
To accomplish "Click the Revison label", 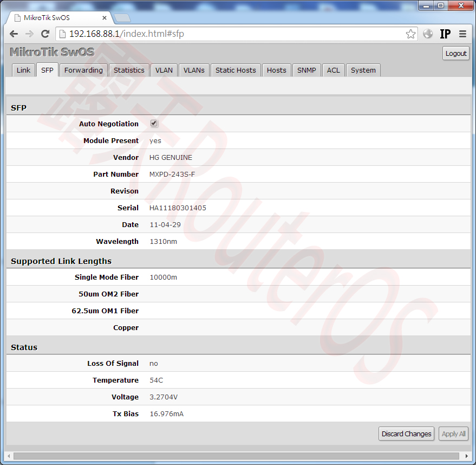I will 125,191.
